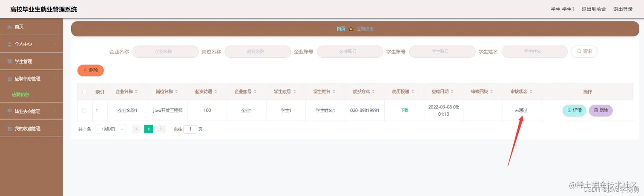Sort table by 联系方式 column arrows
The width and height of the screenshot is (644, 196).
(374, 92)
